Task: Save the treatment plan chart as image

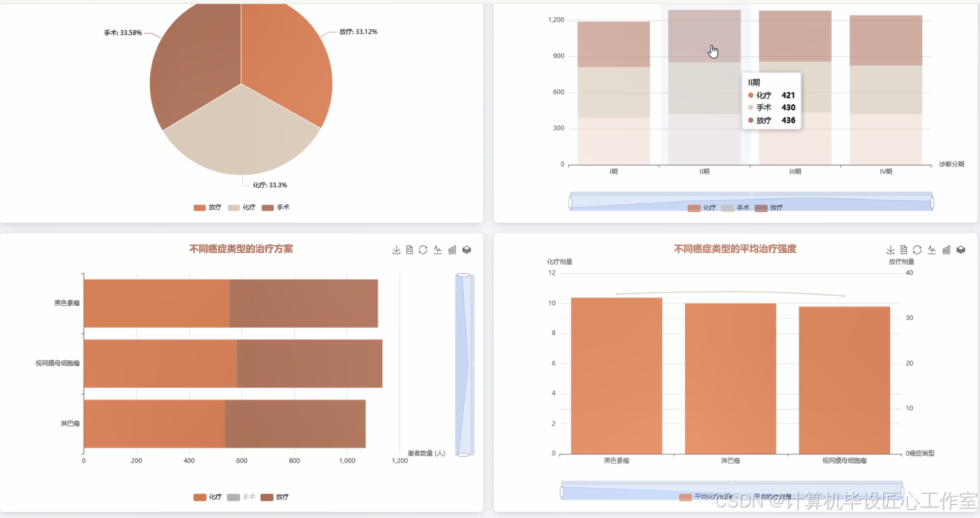Action: (x=396, y=250)
